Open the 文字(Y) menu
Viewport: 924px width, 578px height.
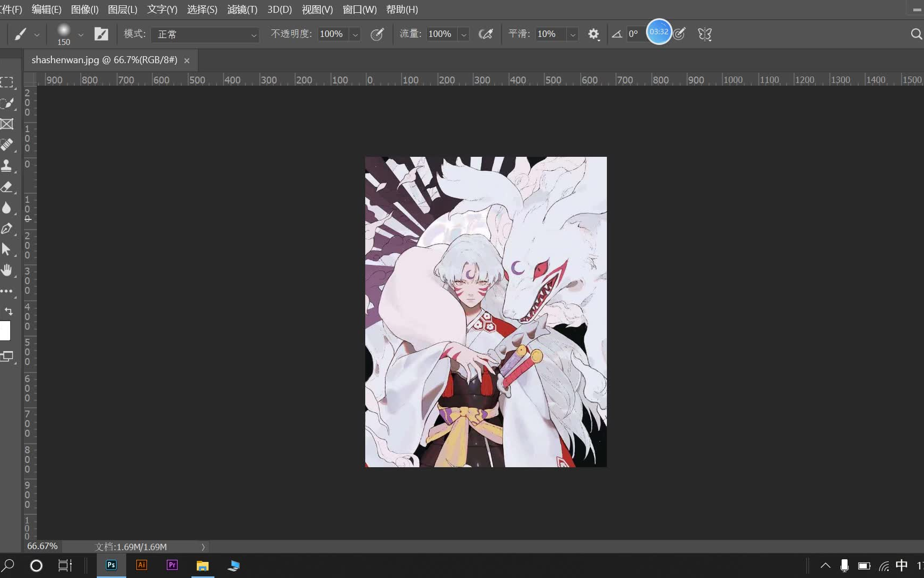click(162, 10)
